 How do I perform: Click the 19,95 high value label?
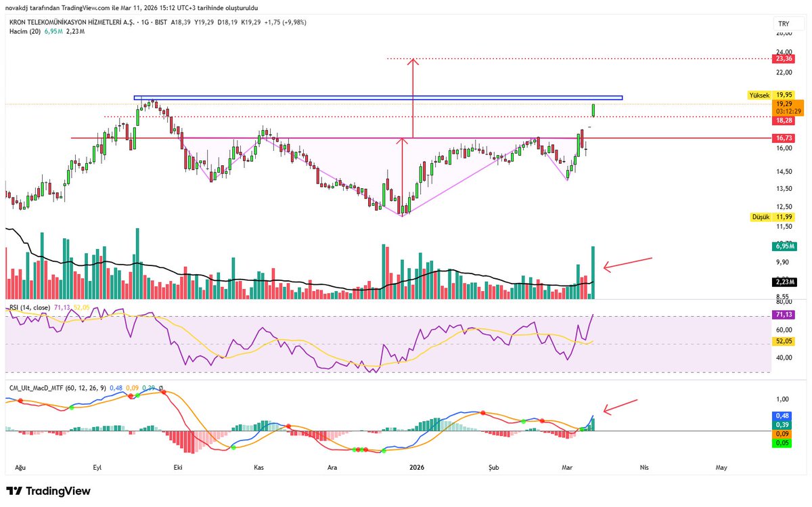pos(784,95)
